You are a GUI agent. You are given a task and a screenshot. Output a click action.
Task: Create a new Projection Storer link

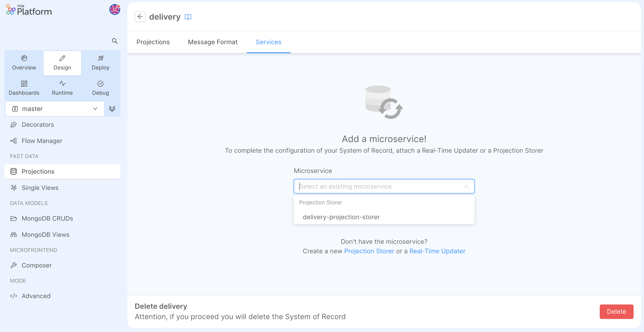(x=369, y=251)
